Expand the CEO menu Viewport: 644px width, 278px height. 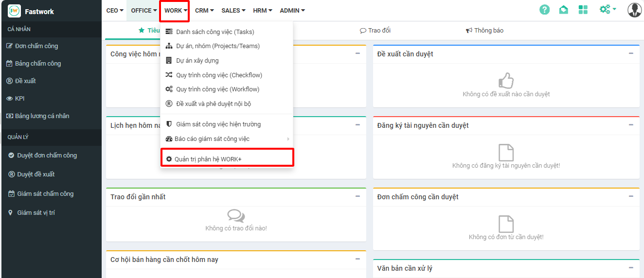(x=115, y=11)
